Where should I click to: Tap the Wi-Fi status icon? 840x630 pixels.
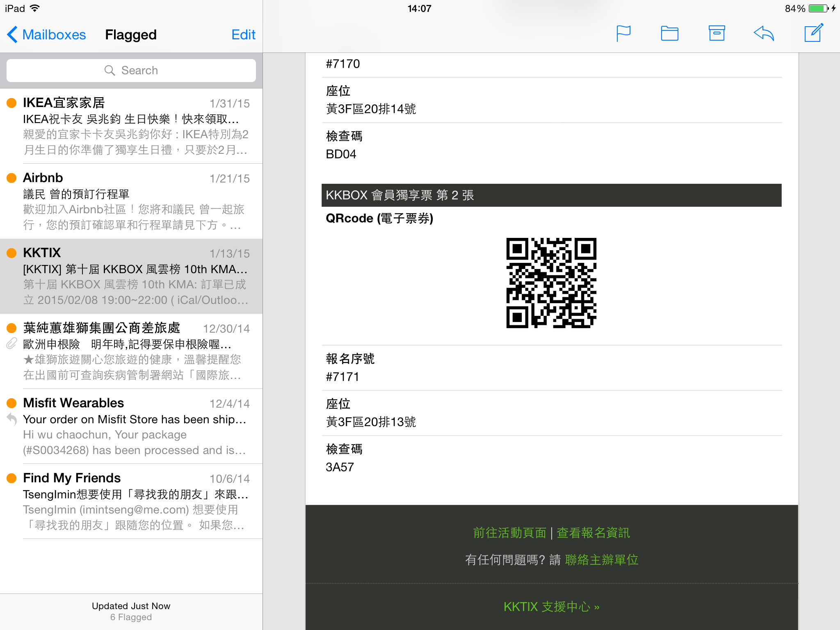click(x=35, y=8)
